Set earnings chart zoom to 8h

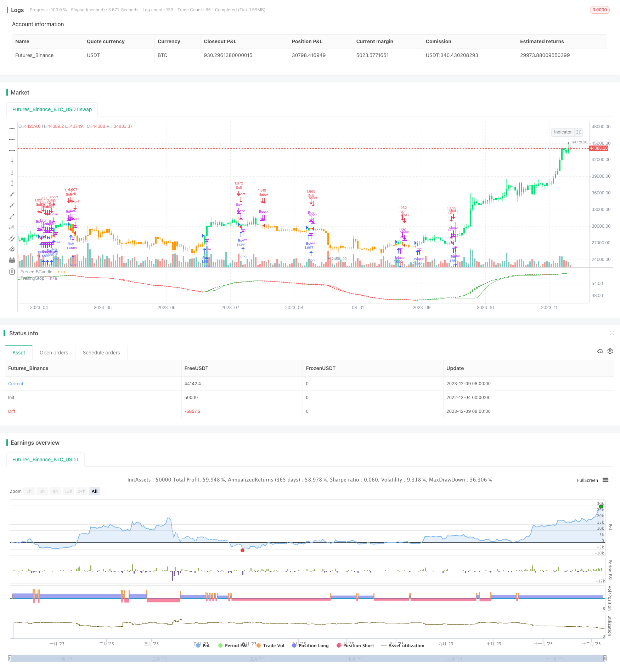point(55,491)
